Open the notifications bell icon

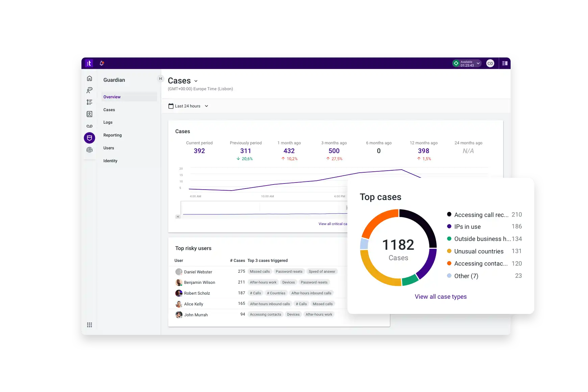[x=102, y=63]
